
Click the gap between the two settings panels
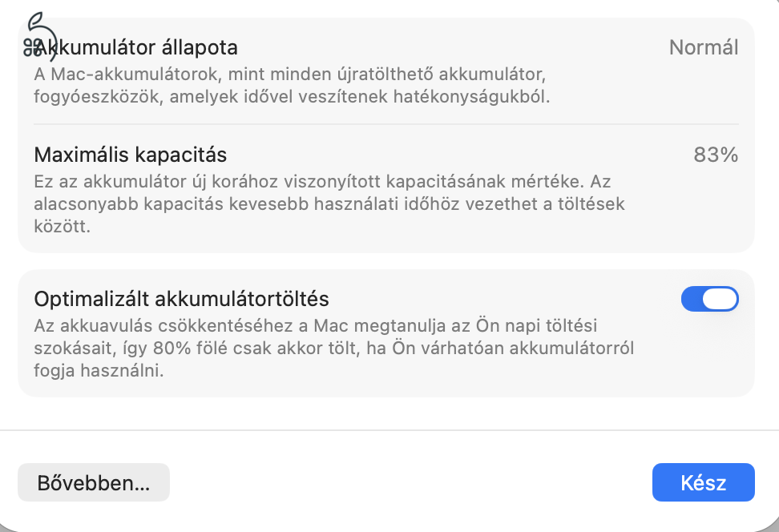pos(385,261)
